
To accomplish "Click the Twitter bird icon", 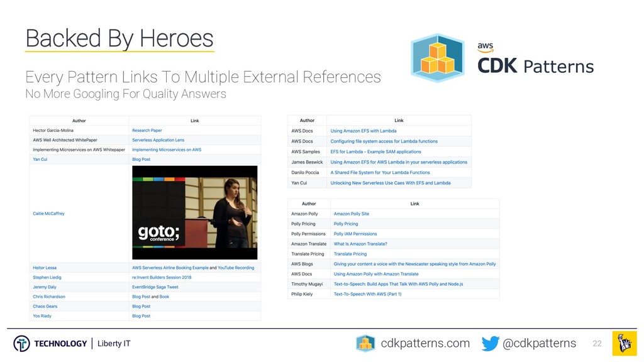I will pyautogui.click(x=491, y=344).
